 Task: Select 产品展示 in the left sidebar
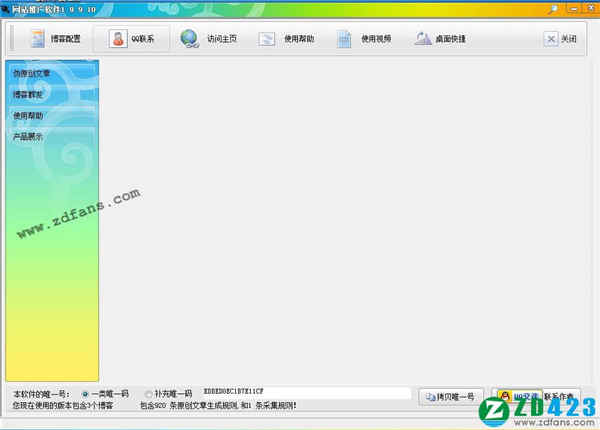[29, 136]
